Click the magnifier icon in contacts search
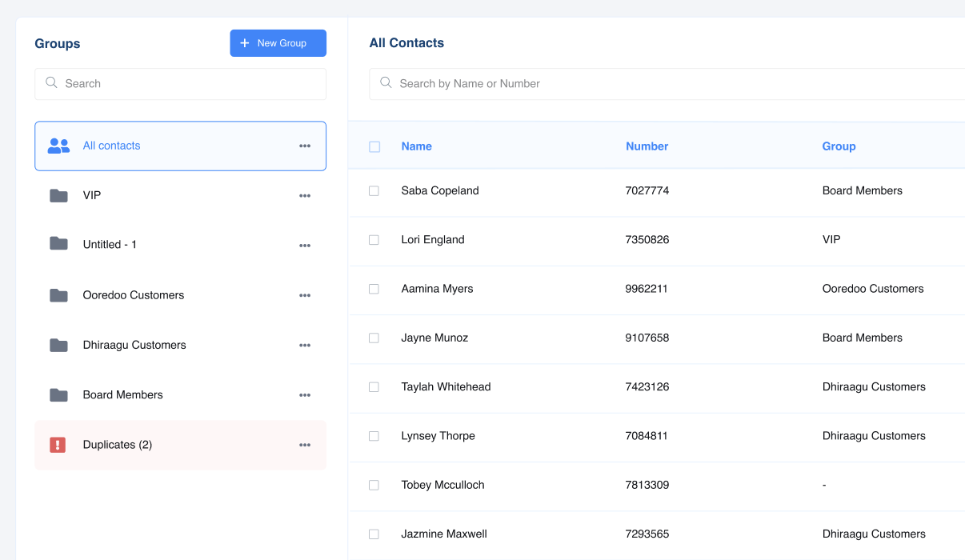 point(386,83)
